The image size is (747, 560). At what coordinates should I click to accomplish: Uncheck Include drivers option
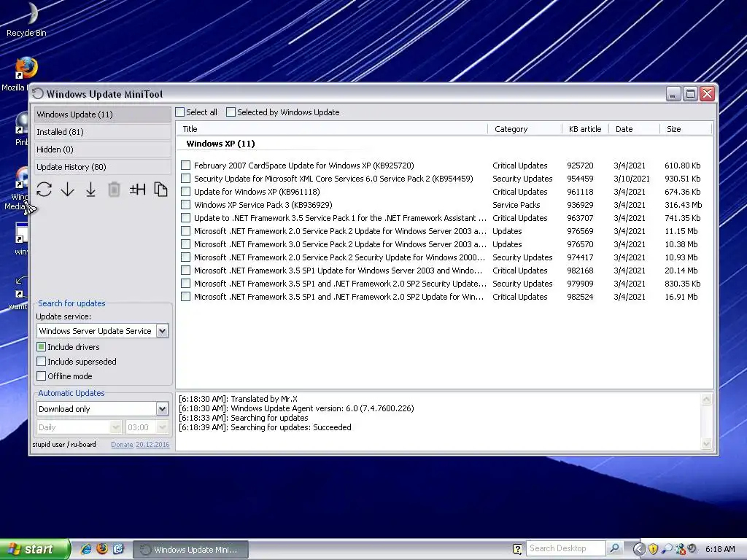[42, 346]
